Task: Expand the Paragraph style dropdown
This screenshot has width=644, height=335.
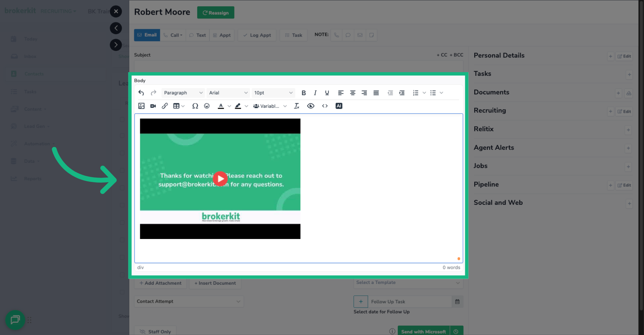Action: pyautogui.click(x=183, y=93)
